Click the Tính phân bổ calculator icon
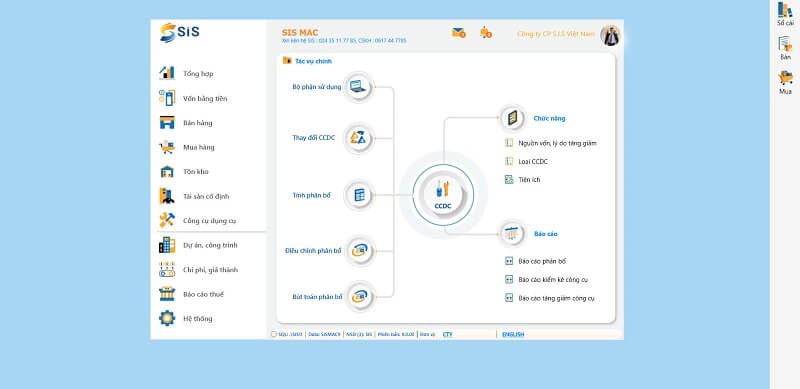Screen dimensions: 800x389 (359, 194)
